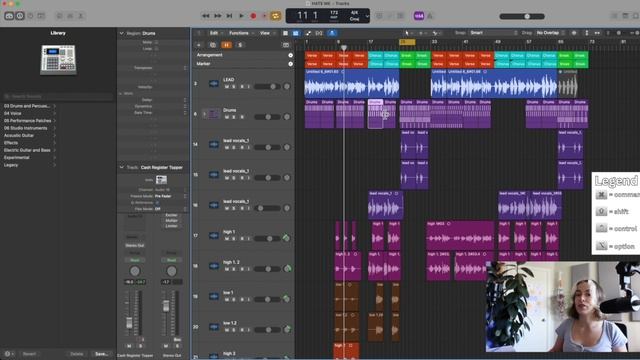Click the high 1 track green pan knob

287,238
